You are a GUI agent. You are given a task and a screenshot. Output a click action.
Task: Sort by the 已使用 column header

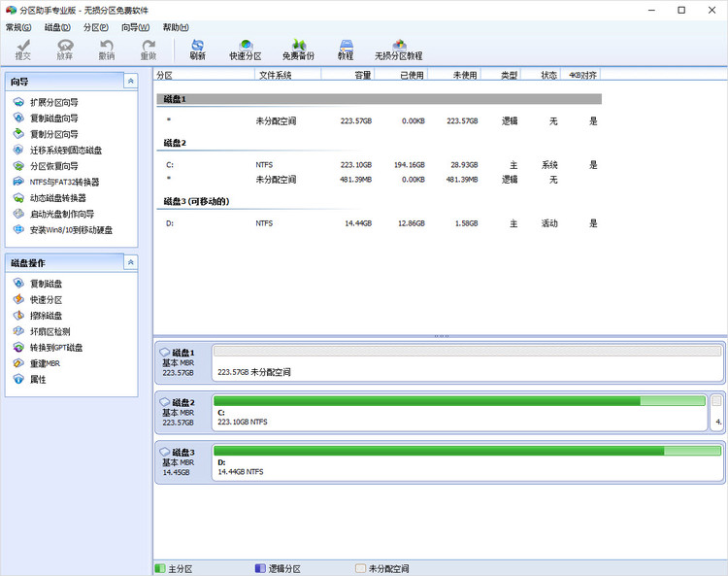(401, 75)
